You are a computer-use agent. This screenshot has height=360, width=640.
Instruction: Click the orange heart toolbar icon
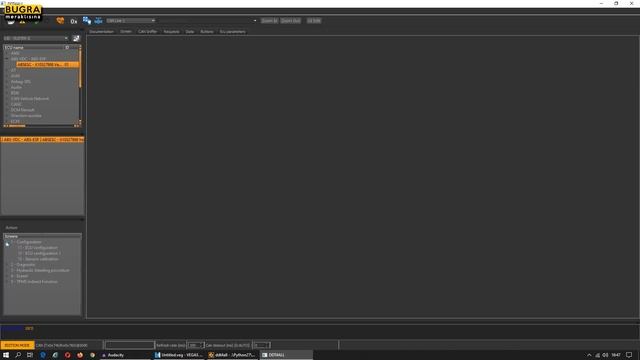(60, 20)
